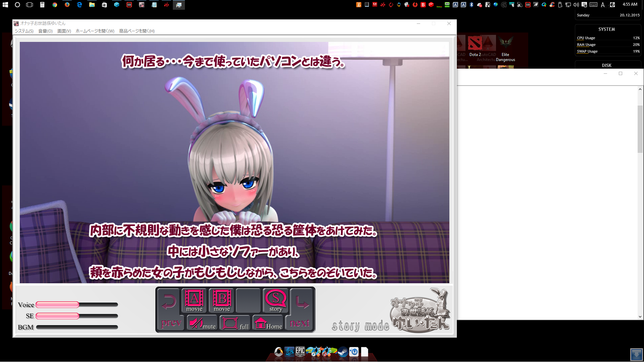The width and height of the screenshot is (644, 362).
Task: Click the B movie button
Action: [221, 301]
